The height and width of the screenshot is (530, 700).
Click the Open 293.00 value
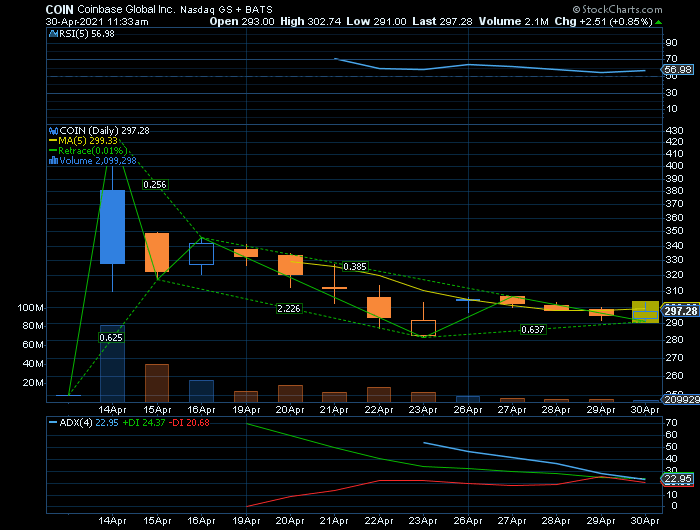pos(242,21)
